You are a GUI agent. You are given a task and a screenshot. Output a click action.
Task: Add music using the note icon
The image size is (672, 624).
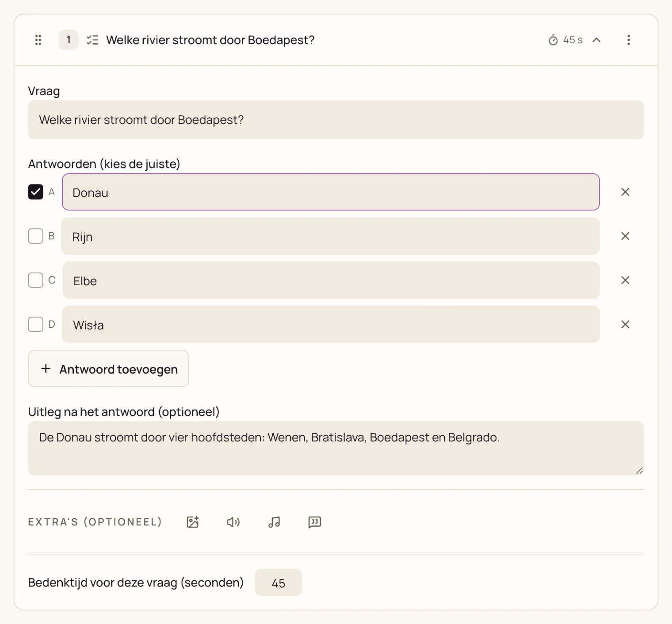[274, 522]
